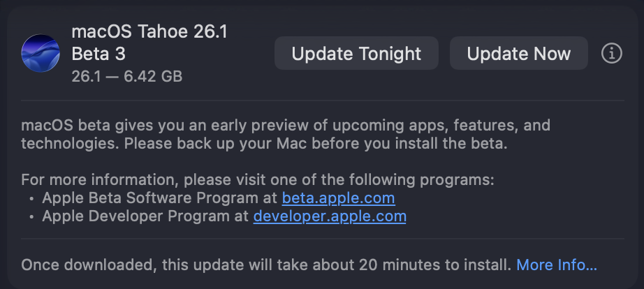Screen dimensions: 644x289
Task: Visit the developer.apple.com link
Action: point(330,216)
